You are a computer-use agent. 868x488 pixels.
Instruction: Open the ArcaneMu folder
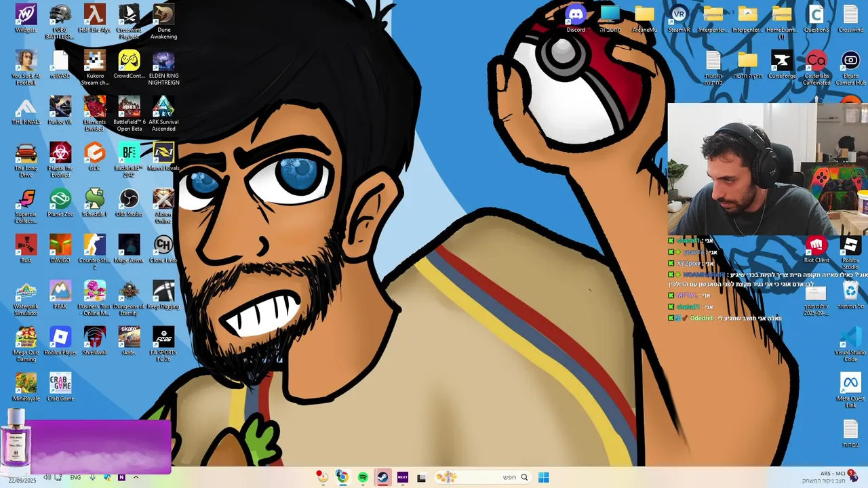[644, 18]
